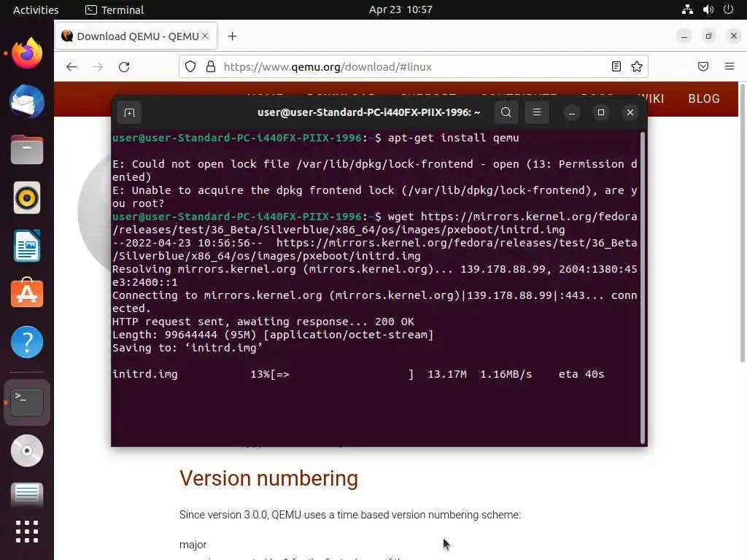The height and width of the screenshot is (560, 747).
Task: Open the terminal hamburger menu
Action: [x=536, y=112]
